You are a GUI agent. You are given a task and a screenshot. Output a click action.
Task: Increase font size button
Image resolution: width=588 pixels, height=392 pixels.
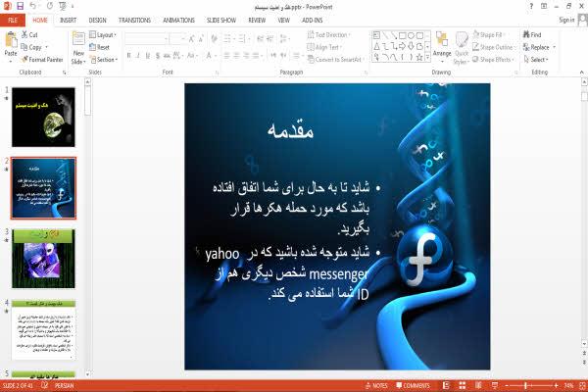coord(191,38)
